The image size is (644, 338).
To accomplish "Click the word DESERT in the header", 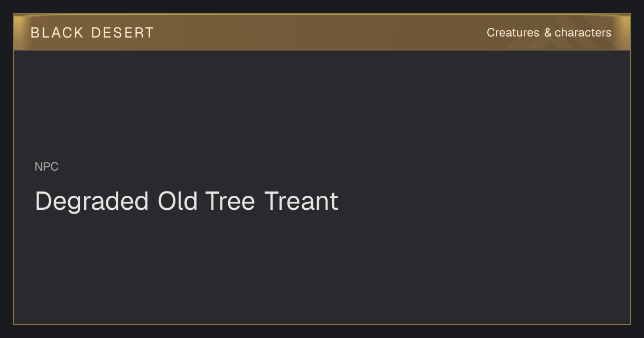I will tap(122, 33).
